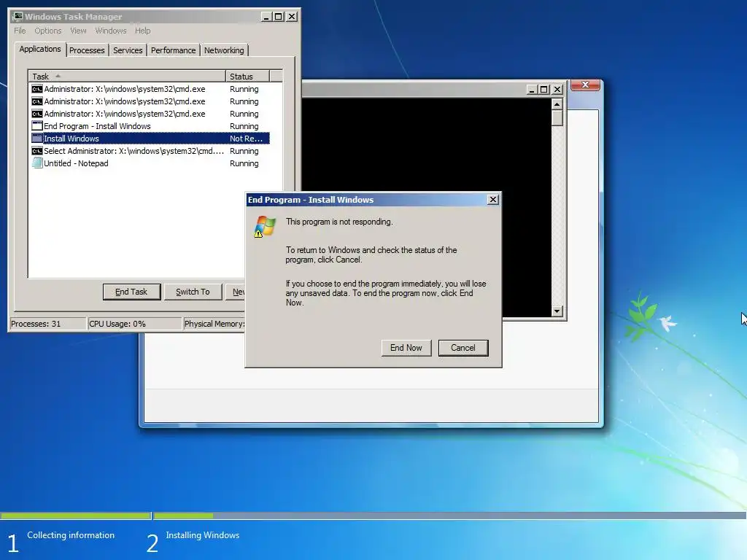
Task: Click the Installing Windows progress bar
Action: point(449,516)
